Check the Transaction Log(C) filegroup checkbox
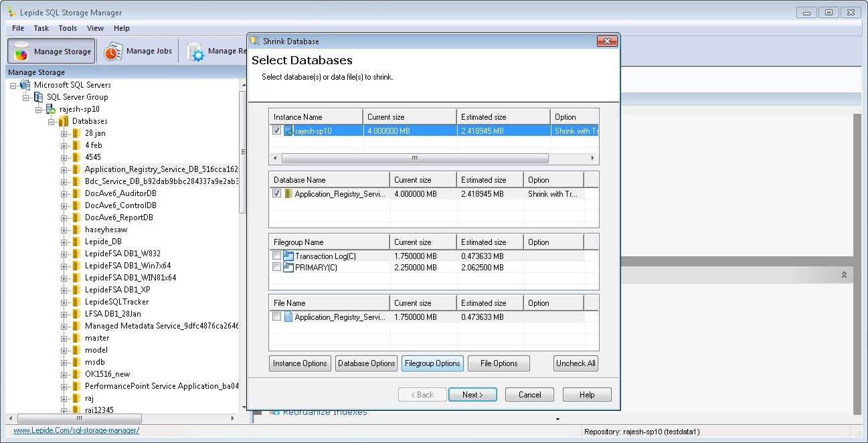 point(277,256)
